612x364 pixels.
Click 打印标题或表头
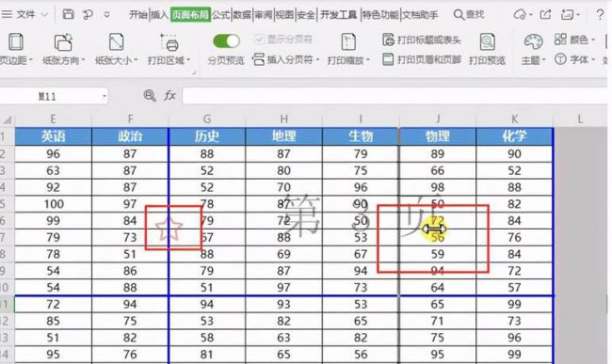422,40
